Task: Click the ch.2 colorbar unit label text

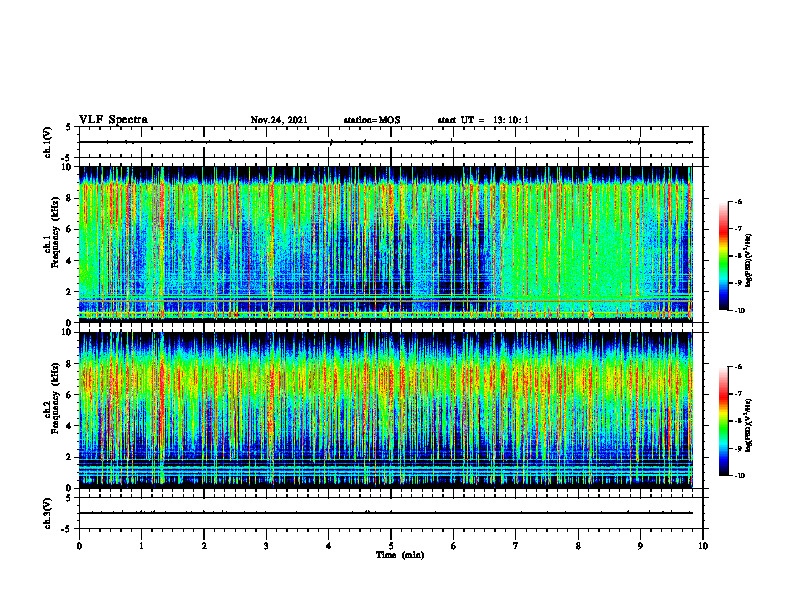Action: pyautogui.click(x=748, y=426)
